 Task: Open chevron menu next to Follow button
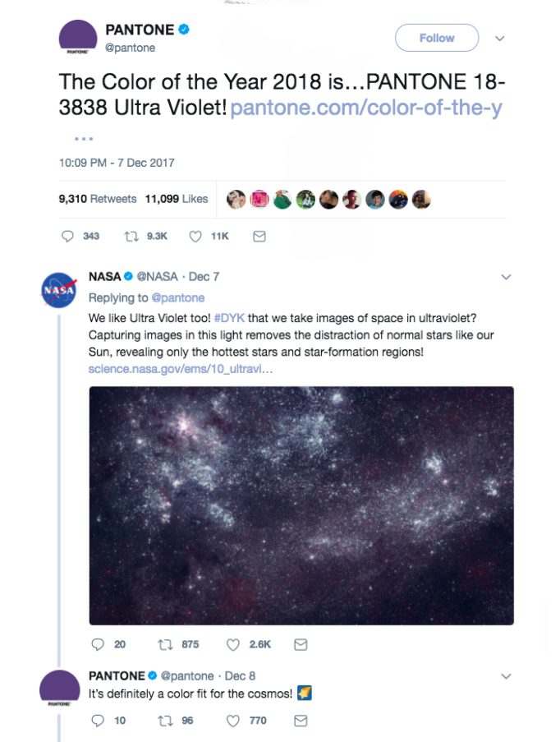[500, 39]
